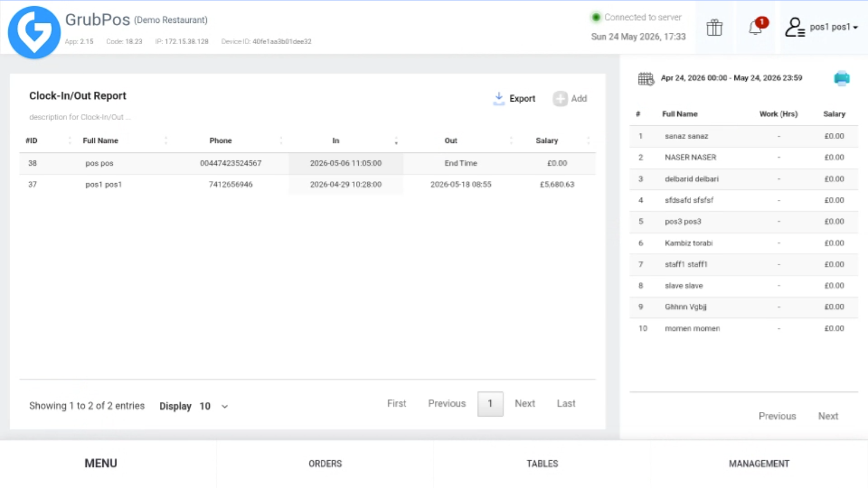Click the date range text
Image resolution: width=868 pixels, height=488 pixels.
point(731,78)
